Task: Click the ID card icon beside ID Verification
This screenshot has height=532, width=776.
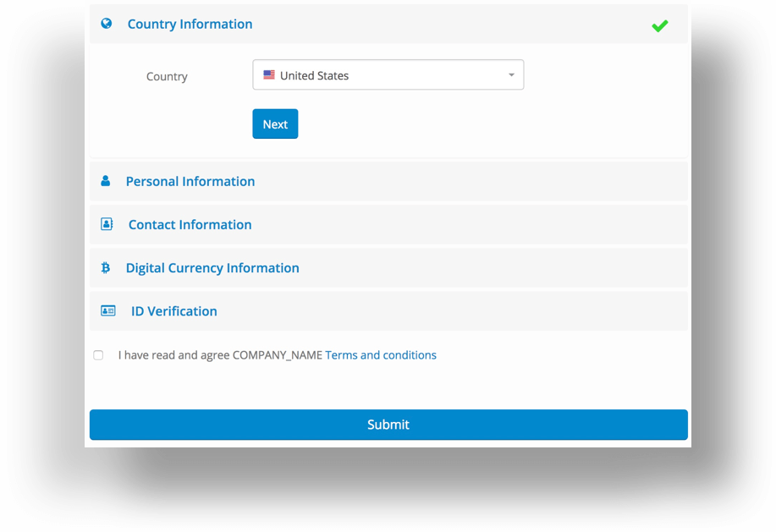Action: coord(107,310)
